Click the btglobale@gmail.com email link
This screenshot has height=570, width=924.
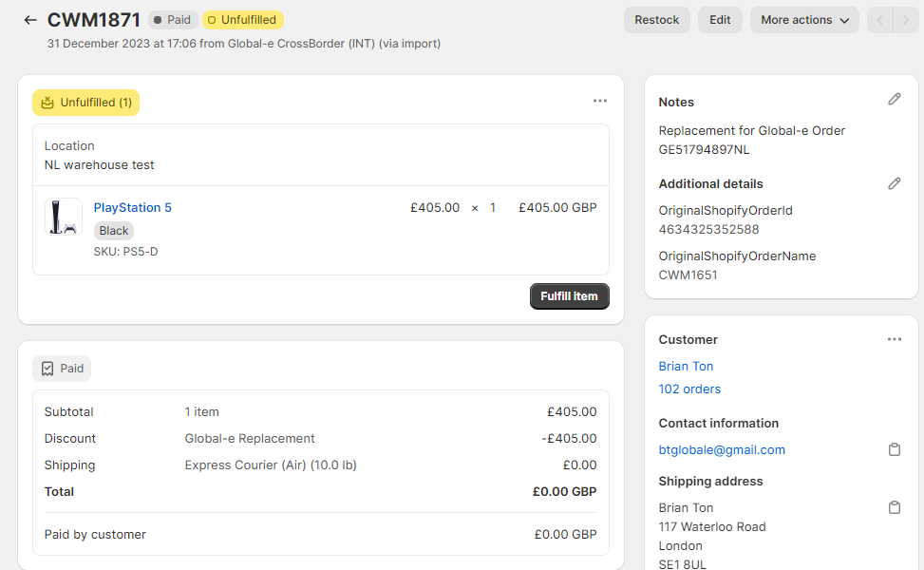tap(722, 449)
